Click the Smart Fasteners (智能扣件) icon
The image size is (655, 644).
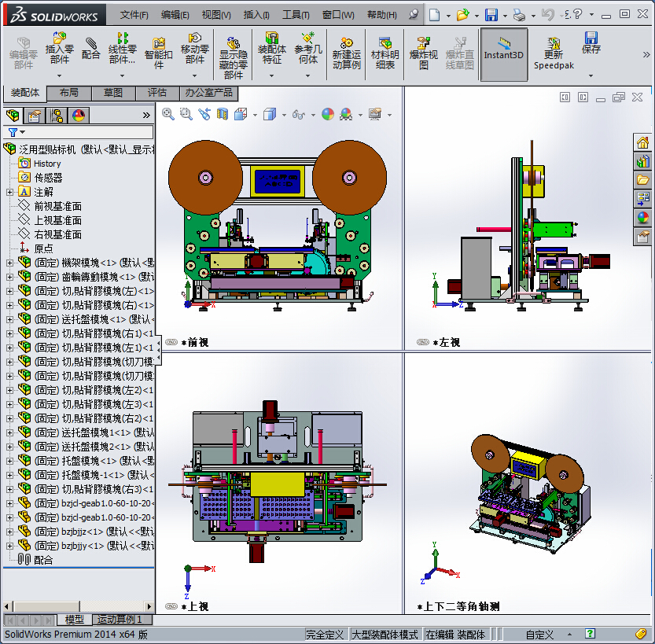point(158,53)
